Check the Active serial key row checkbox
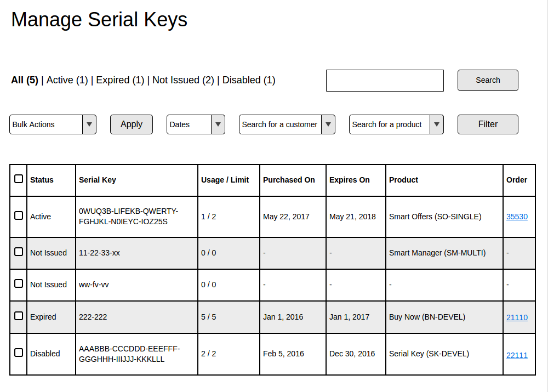The height and width of the screenshot is (392, 548). coord(19,215)
